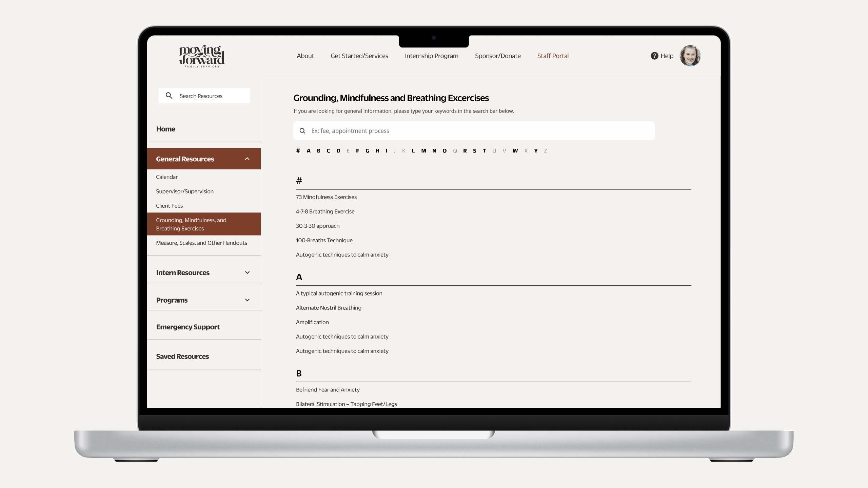Image resolution: width=868 pixels, height=488 pixels.
Task: Click the Help icon in top navbar
Action: (x=654, y=56)
